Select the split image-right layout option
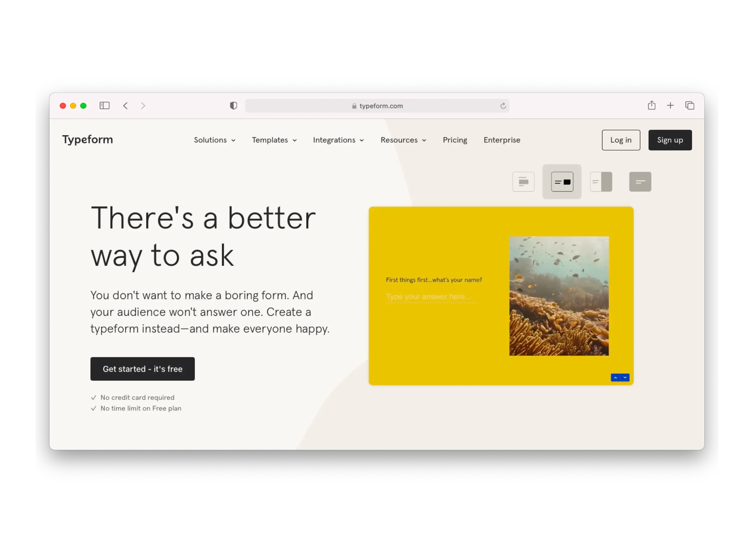Image resolution: width=754 pixels, height=560 pixels. pyautogui.click(x=601, y=182)
